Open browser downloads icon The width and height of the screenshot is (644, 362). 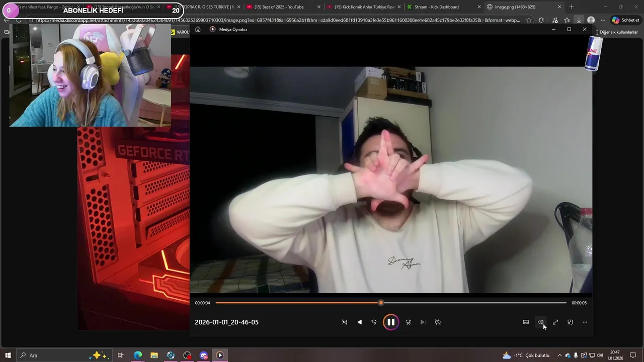click(579, 20)
